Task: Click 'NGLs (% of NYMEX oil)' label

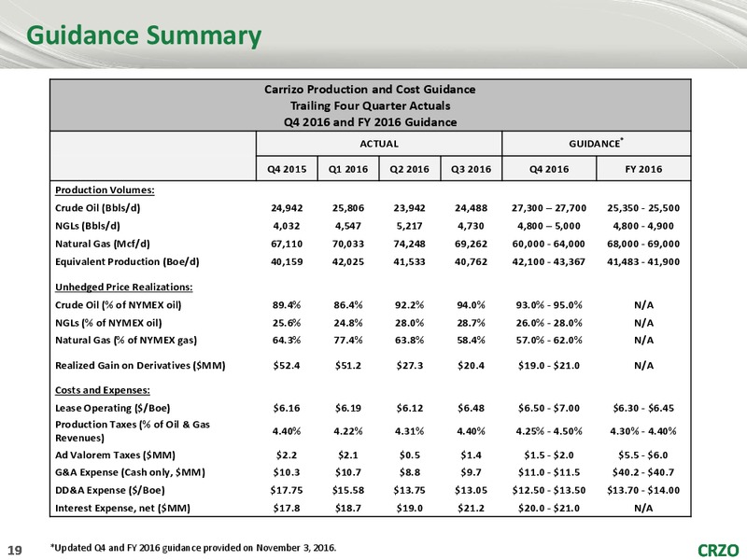Action: click(x=108, y=323)
